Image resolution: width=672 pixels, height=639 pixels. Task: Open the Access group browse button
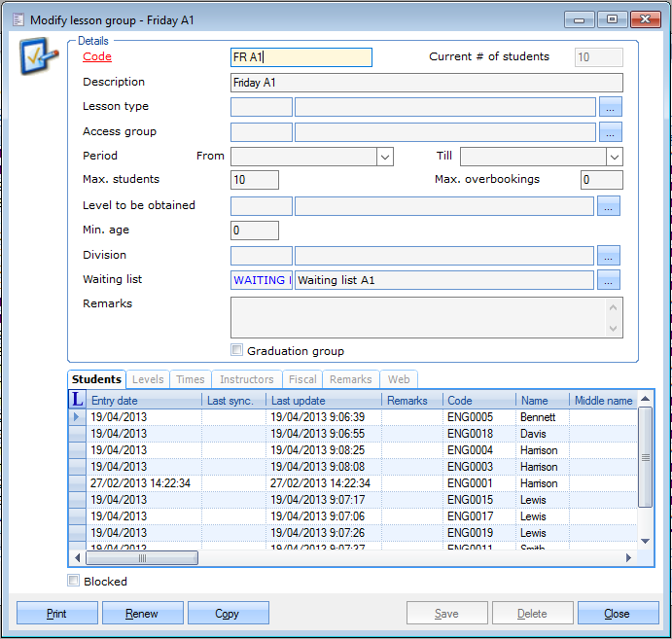(x=610, y=132)
